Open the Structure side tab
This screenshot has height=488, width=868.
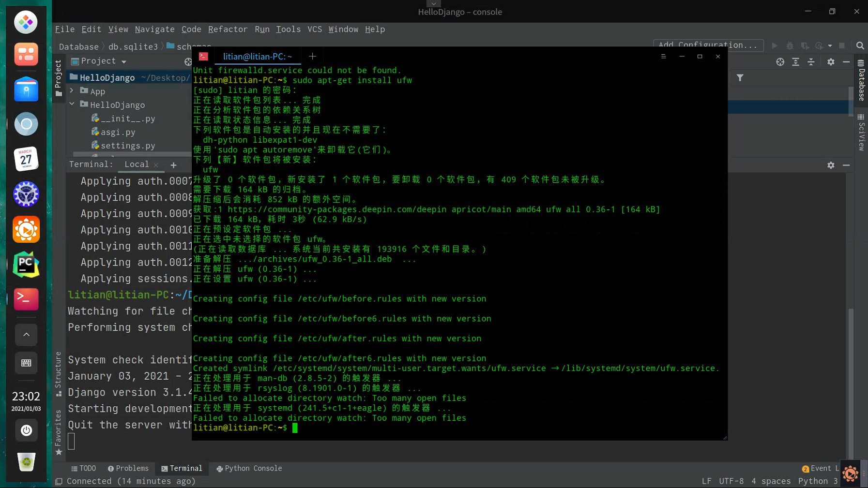pyautogui.click(x=59, y=374)
